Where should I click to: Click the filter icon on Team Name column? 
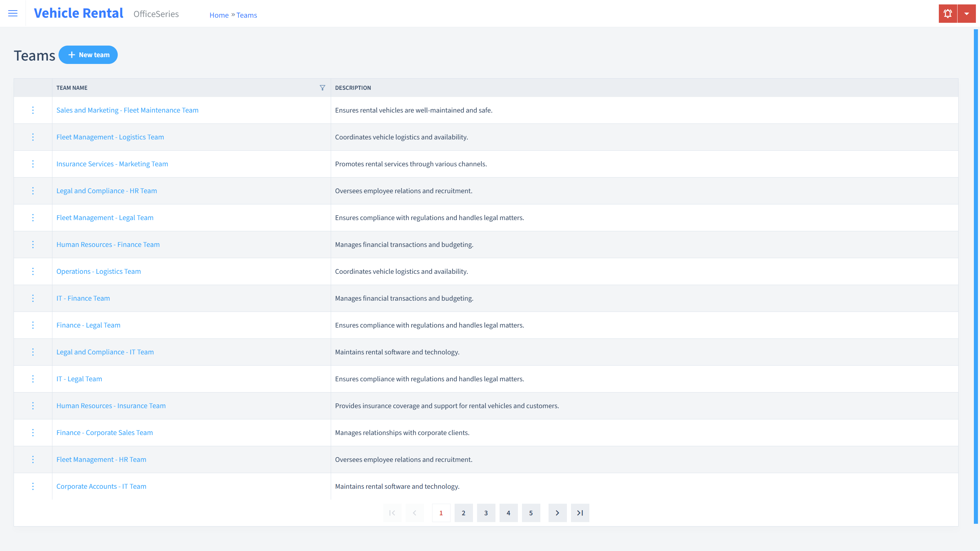[x=322, y=87]
